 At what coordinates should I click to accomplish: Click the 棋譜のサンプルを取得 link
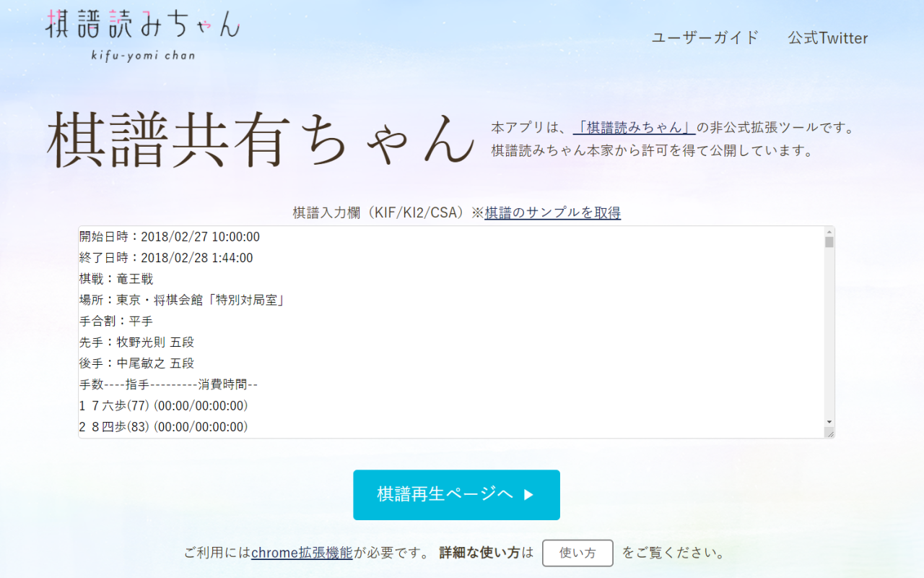[552, 212]
